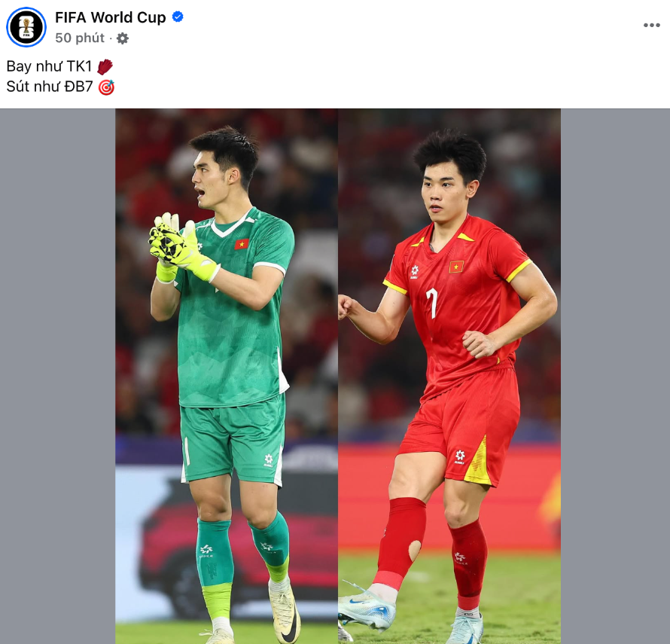
Task: Click the Vietnam flag on red jersey
Action: [456, 267]
